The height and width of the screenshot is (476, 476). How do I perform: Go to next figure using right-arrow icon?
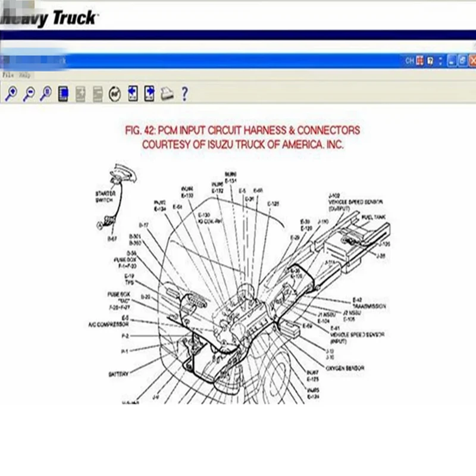click(149, 93)
